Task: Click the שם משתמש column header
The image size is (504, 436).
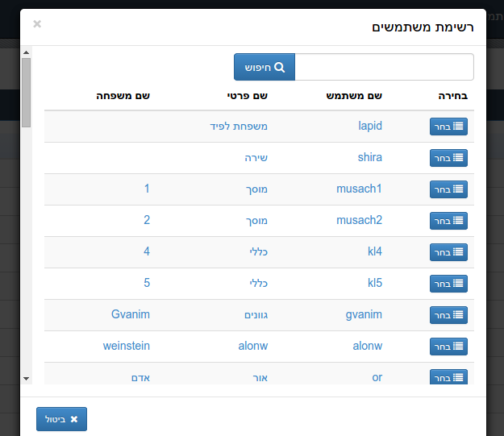Action: tap(354, 96)
